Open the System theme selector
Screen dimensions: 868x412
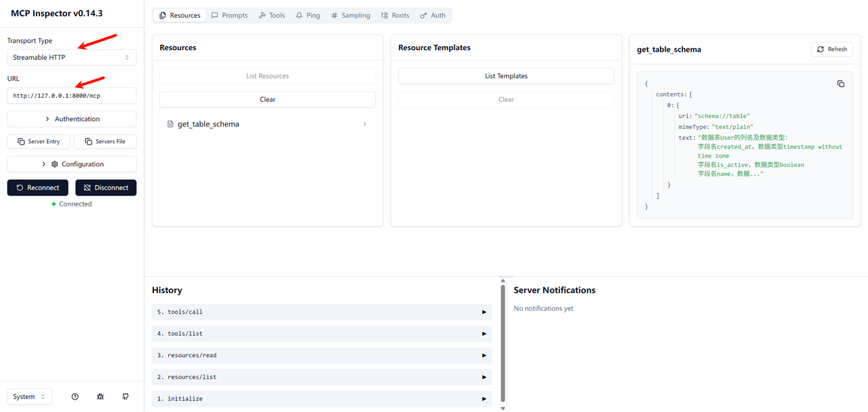pos(29,396)
